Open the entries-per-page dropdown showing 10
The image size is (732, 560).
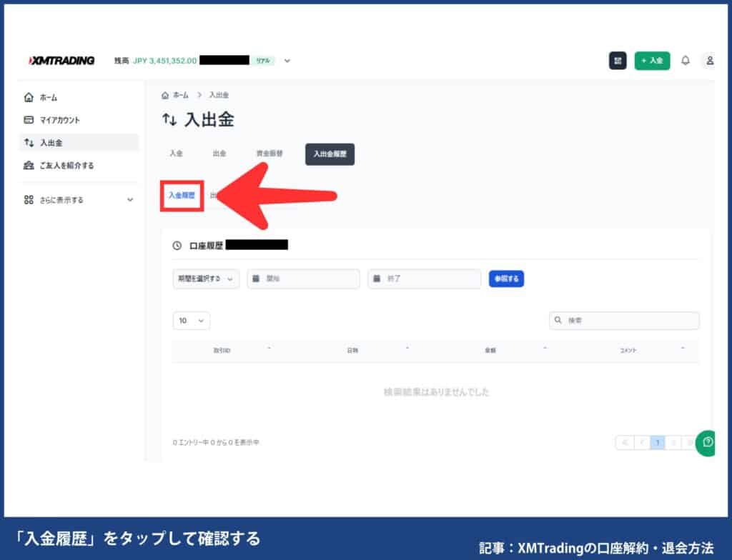pos(192,321)
